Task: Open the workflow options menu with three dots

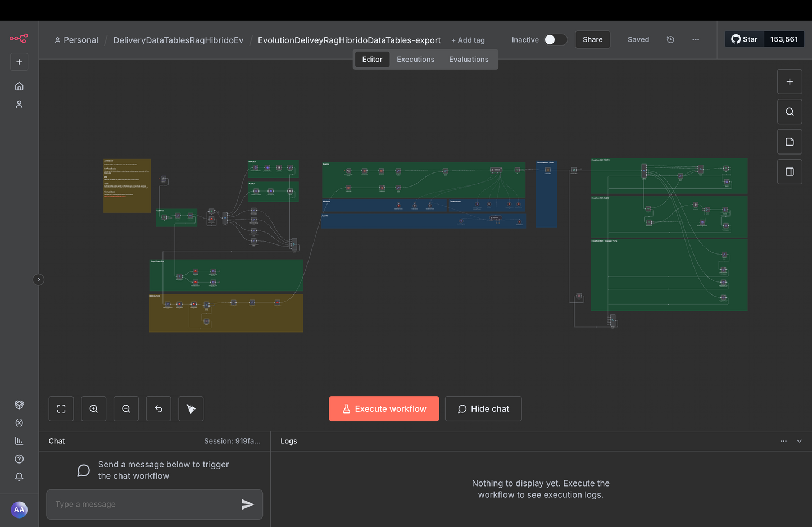Action: pos(696,39)
